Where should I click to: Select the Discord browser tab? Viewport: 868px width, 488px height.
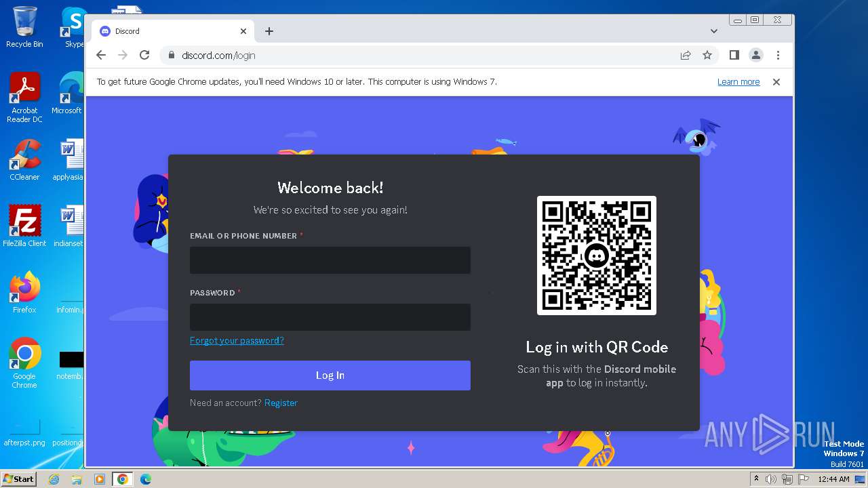[x=173, y=31]
